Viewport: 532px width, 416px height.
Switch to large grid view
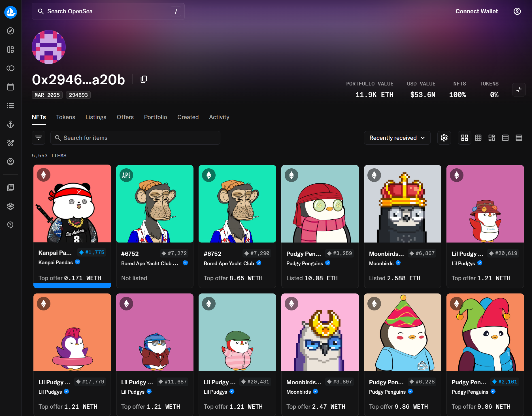(x=464, y=138)
